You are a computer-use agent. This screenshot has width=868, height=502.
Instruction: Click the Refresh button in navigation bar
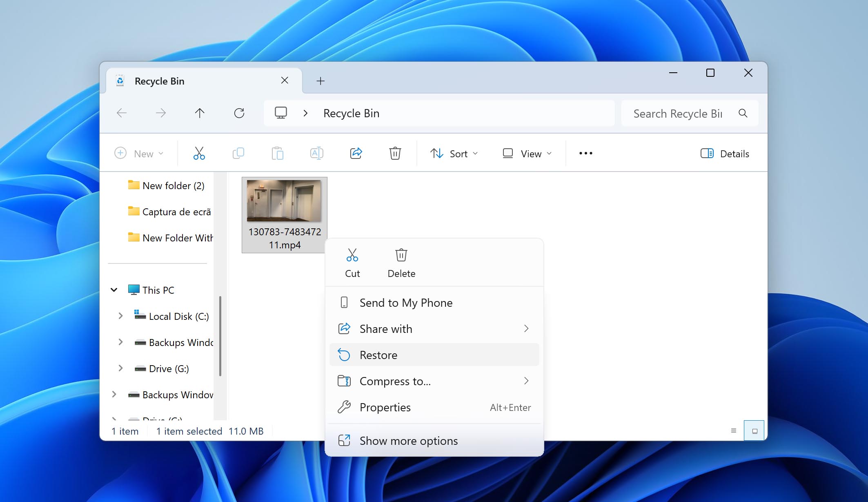239,113
